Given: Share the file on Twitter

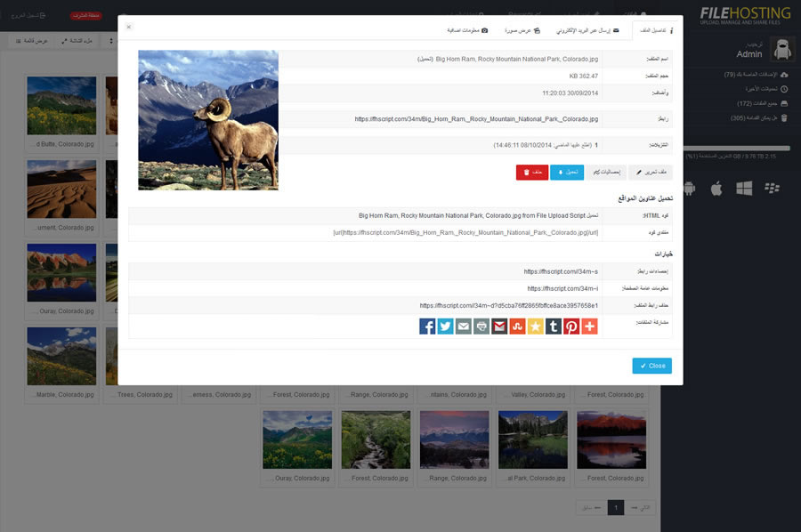Looking at the screenshot, I should 446,326.
